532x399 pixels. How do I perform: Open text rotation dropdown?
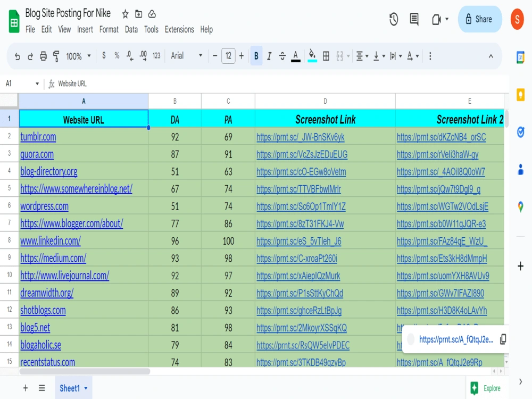tap(413, 56)
